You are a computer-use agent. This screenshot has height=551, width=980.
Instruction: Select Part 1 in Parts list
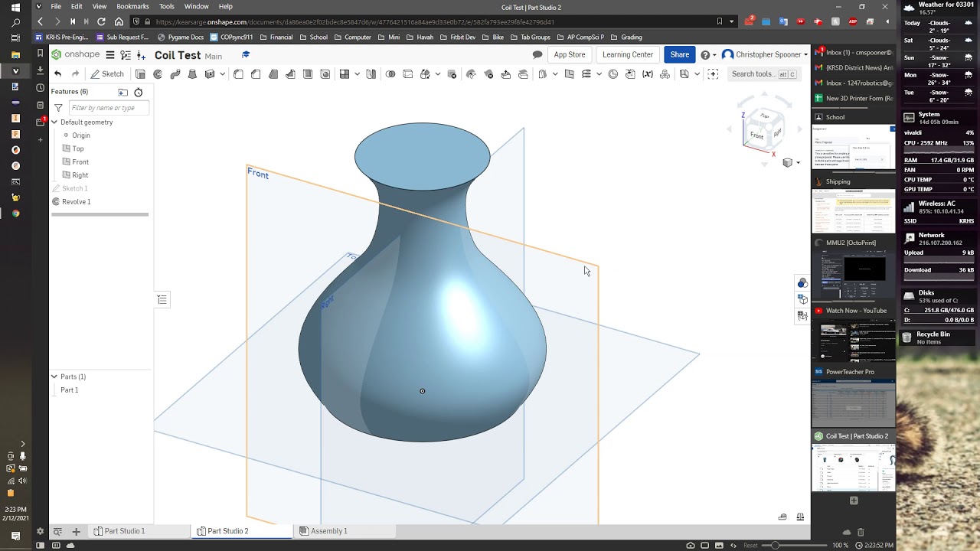[x=70, y=390]
